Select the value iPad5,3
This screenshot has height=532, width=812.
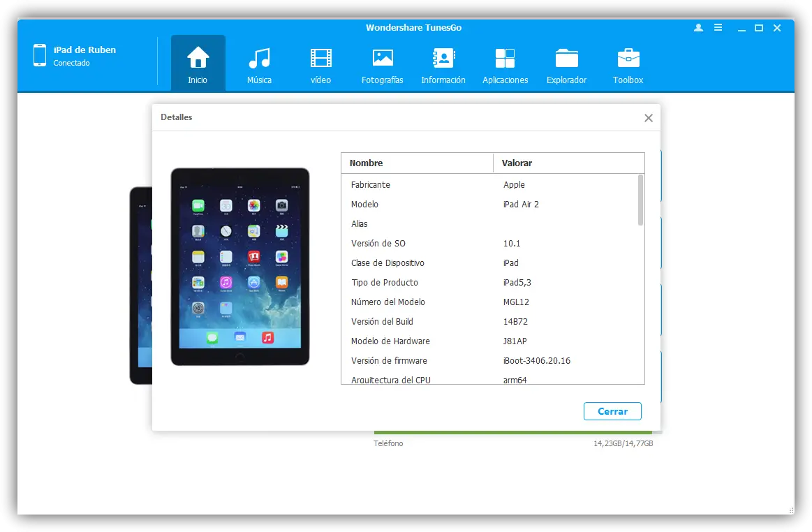[517, 282]
